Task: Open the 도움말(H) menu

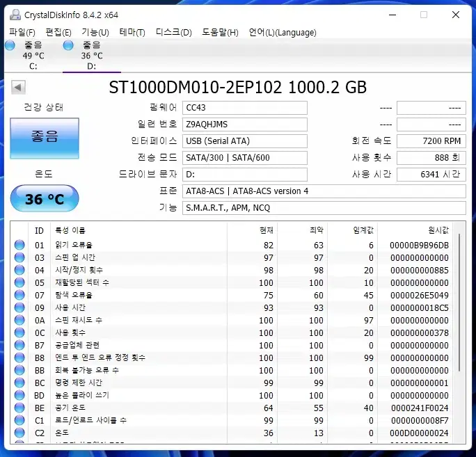Action: coord(220,32)
